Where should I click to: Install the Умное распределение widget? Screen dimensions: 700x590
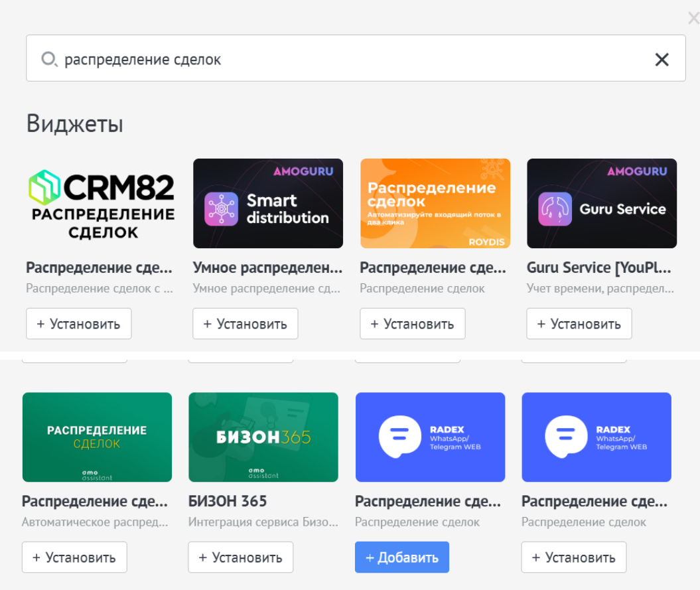pos(245,324)
